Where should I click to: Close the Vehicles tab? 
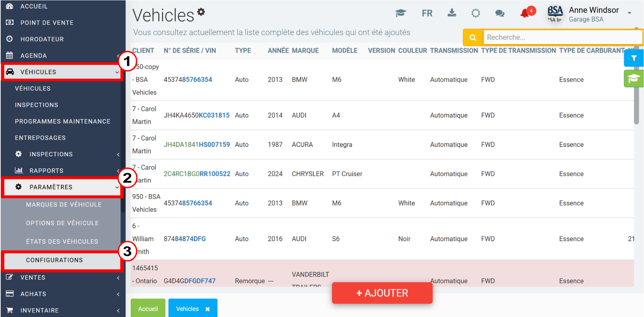tap(208, 309)
